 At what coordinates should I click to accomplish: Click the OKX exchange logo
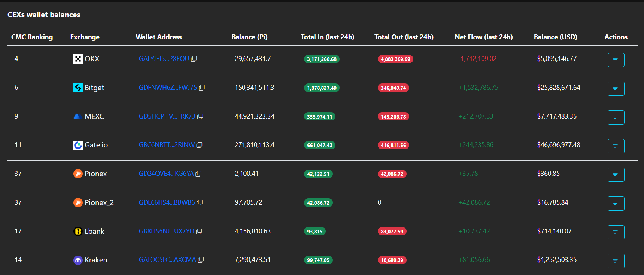78,59
